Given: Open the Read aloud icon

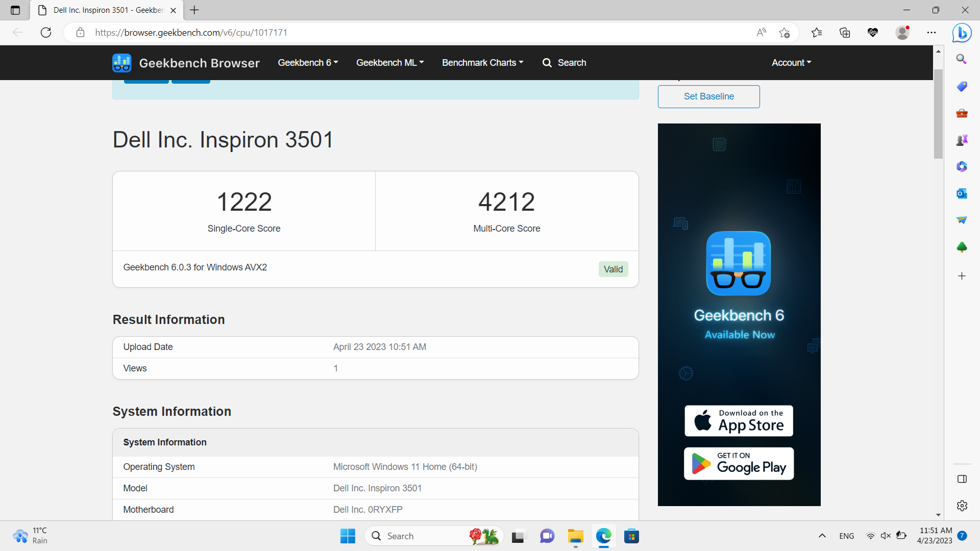Looking at the screenshot, I should [x=761, y=33].
